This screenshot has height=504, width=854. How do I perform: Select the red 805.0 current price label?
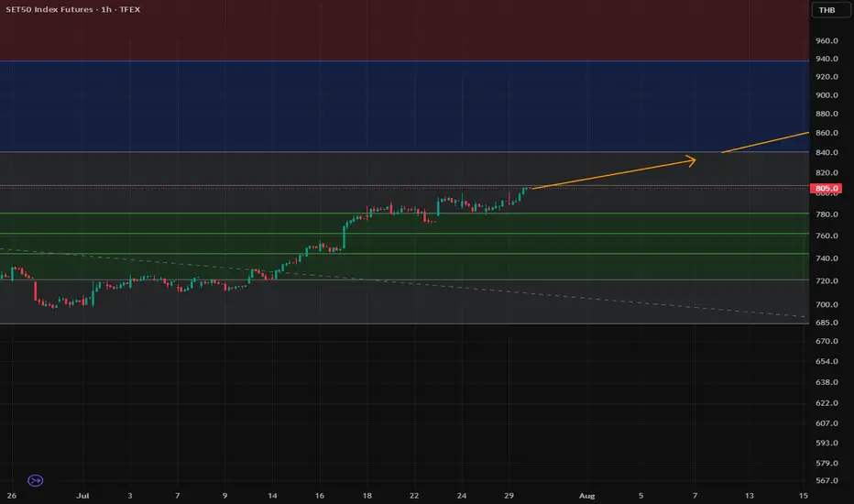pyautogui.click(x=827, y=188)
